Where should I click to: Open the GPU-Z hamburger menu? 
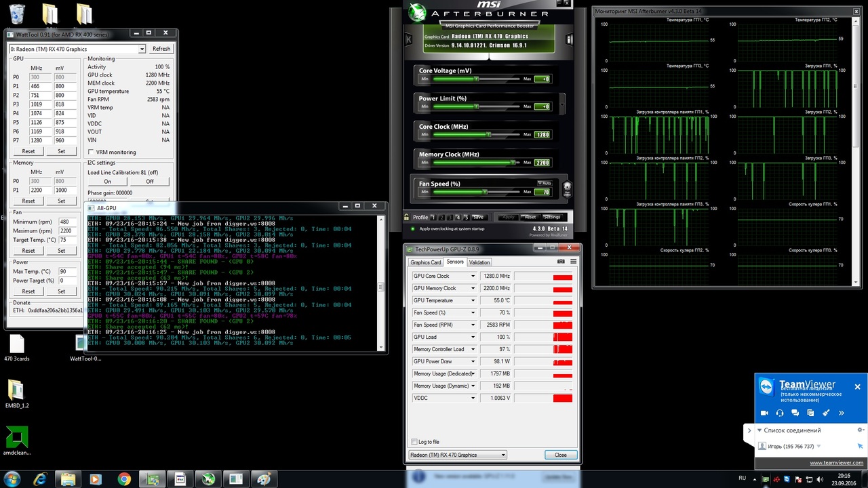(573, 261)
